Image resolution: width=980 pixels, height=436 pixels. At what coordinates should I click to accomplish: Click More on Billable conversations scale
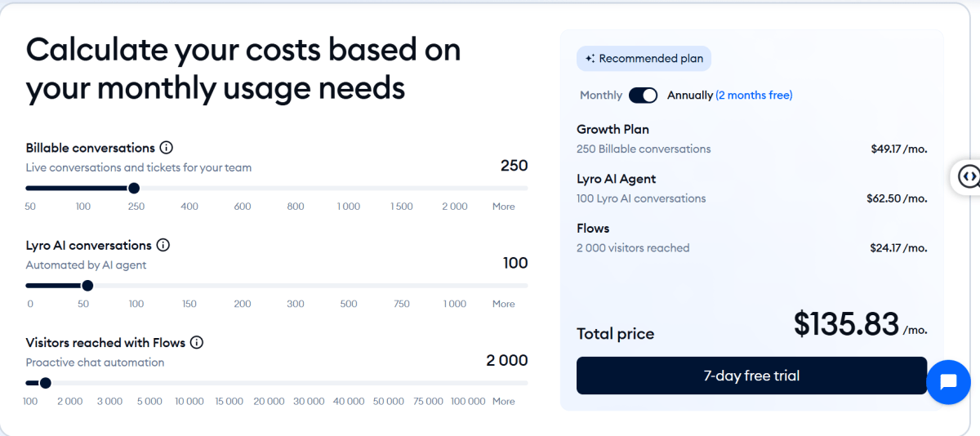coord(504,207)
